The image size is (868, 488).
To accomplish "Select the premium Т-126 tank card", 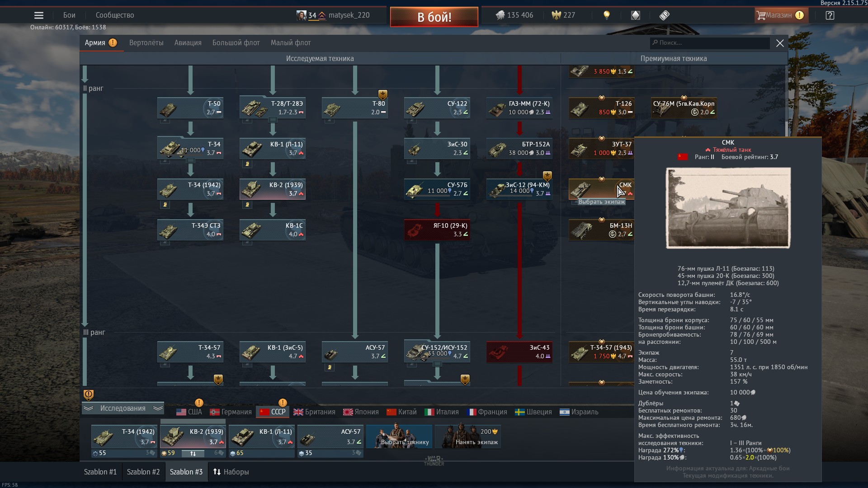I will 602,108.
